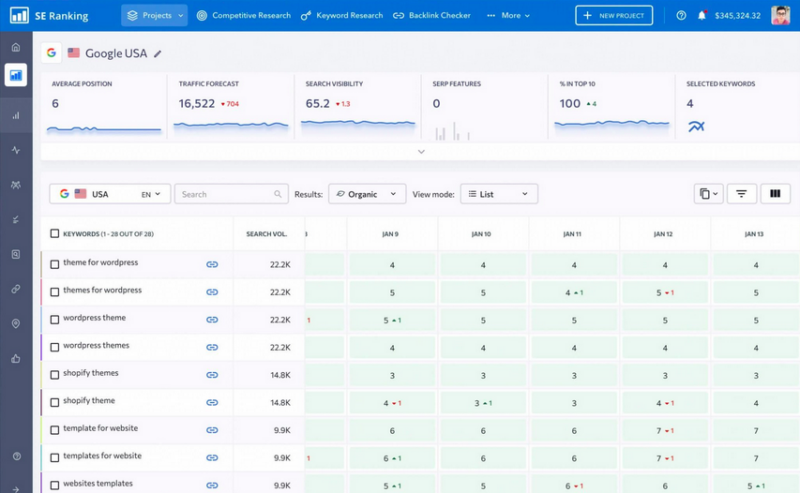This screenshot has width=800, height=493.
Task: Edit Google USA name with pencil icon
Action: coord(158,54)
